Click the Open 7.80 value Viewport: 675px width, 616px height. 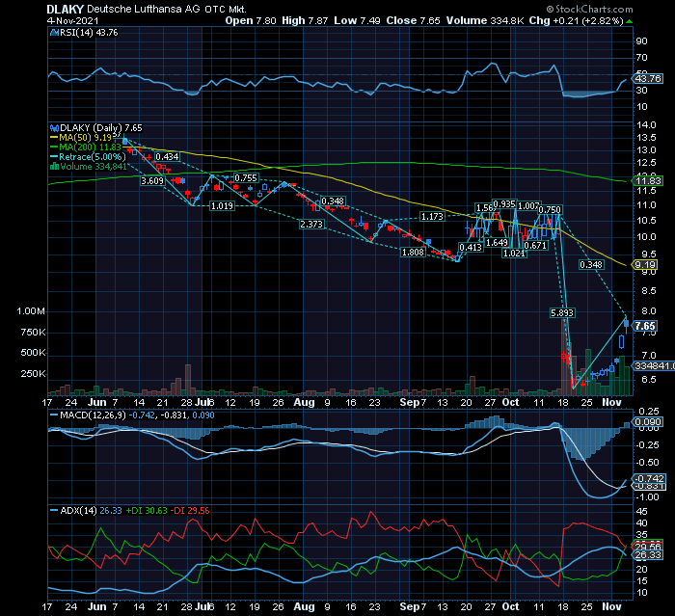(251, 20)
